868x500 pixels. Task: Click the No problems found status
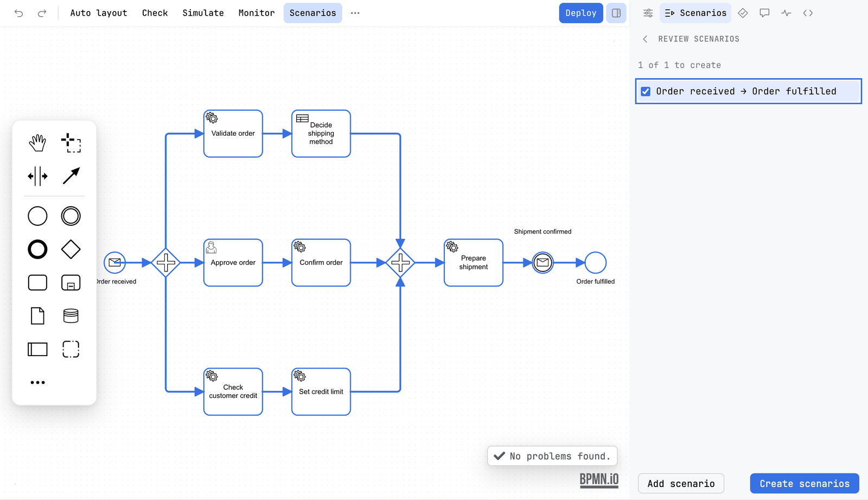(552, 456)
